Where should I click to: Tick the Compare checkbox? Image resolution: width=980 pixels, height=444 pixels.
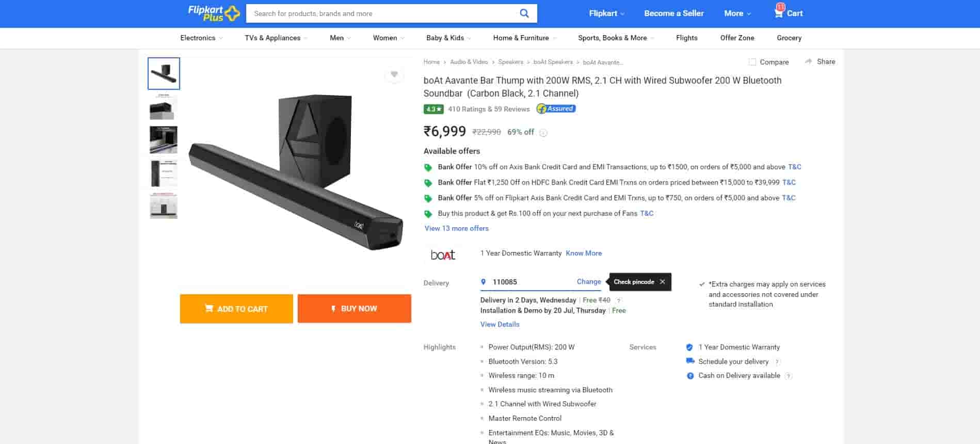click(752, 62)
